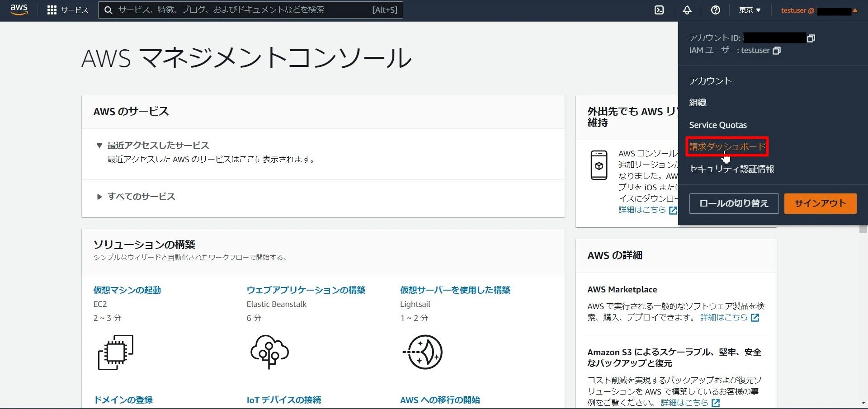Image resolution: width=868 pixels, height=409 pixels.
Task: Copy IAM user name testuser icon
Action: 777,51
